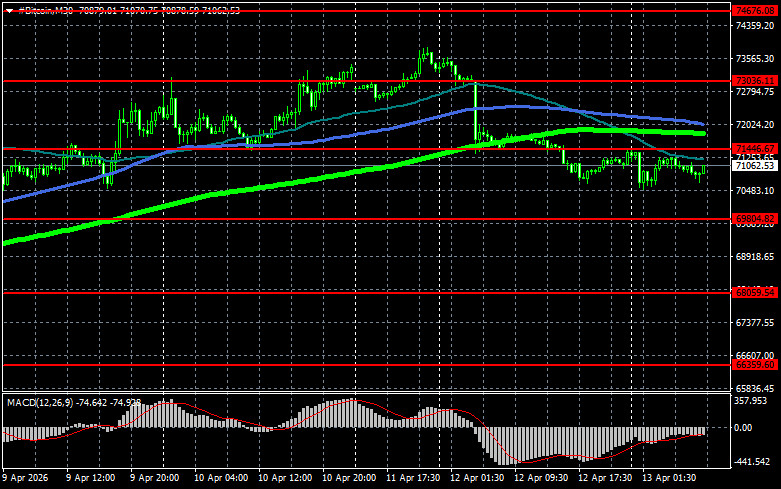Click the current price tag 71062.53
Screen dimensions: 781x489
[x=755, y=166]
